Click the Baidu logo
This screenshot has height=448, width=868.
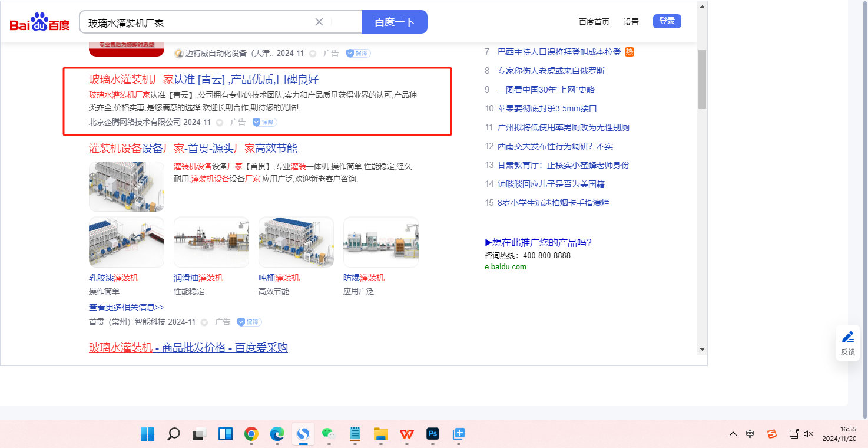click(39, 22)
